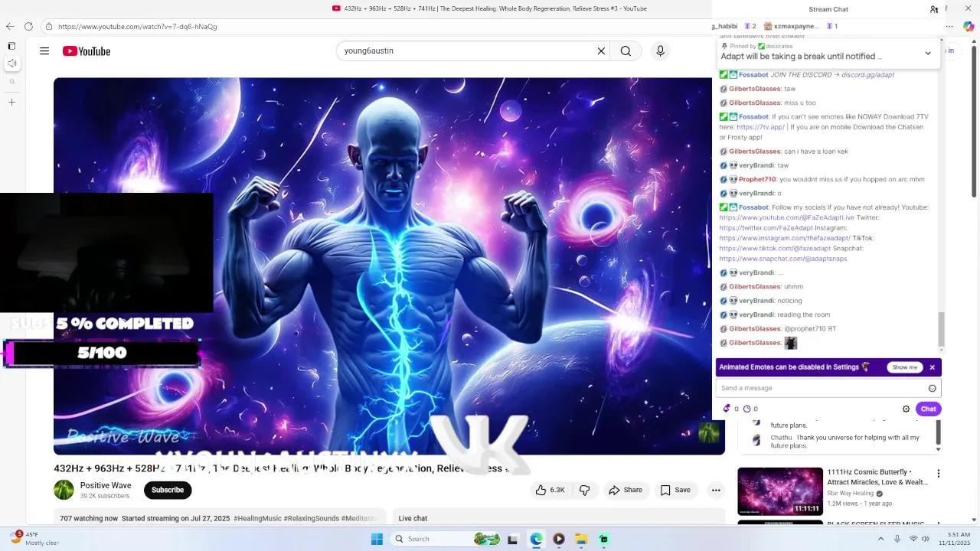Share the healing frequencies video
980x551 pixels.
[625, 490]
